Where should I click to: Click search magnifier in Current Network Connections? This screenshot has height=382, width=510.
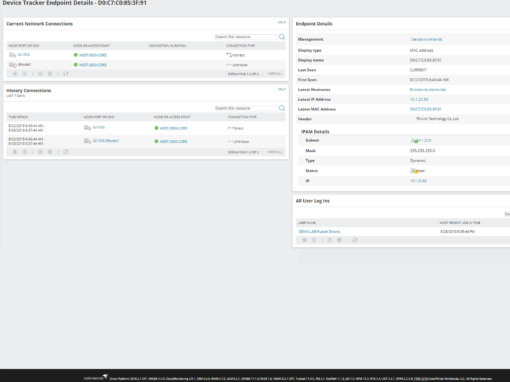pyautogui.click(x=282, y=37)
